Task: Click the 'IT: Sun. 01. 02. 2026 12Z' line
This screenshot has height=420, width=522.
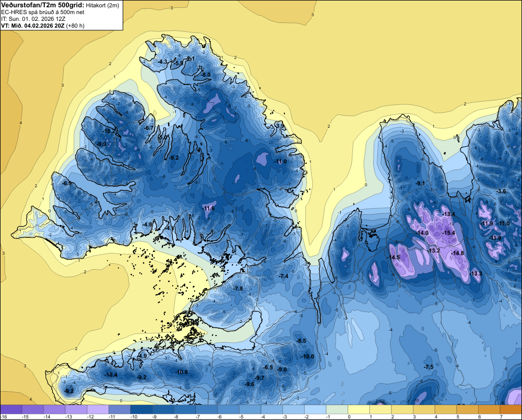Action: [33, 19]
